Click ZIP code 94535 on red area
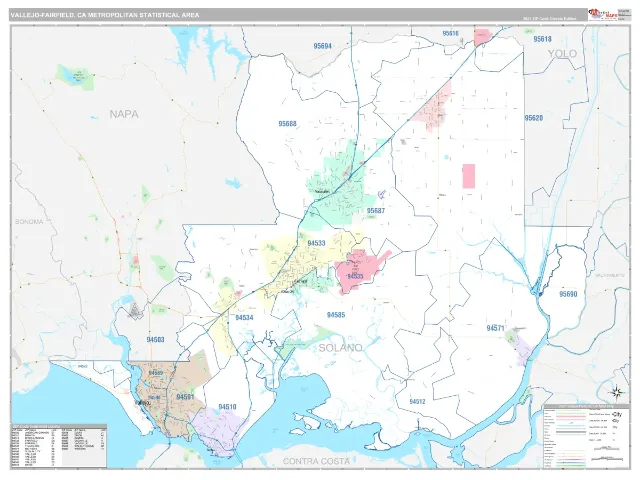Viewport: 640px width, 480px height. 355,276
